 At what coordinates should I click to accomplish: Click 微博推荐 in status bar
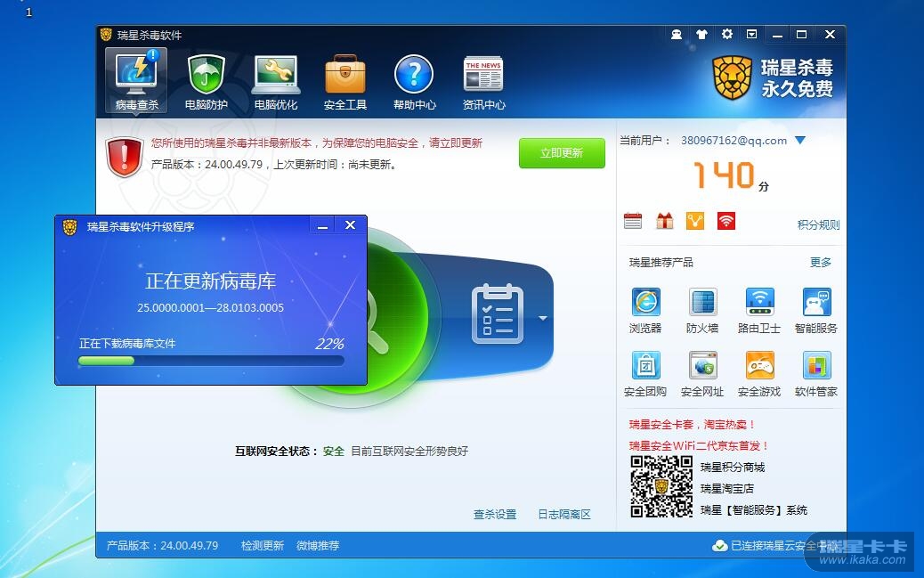[318, 546]
